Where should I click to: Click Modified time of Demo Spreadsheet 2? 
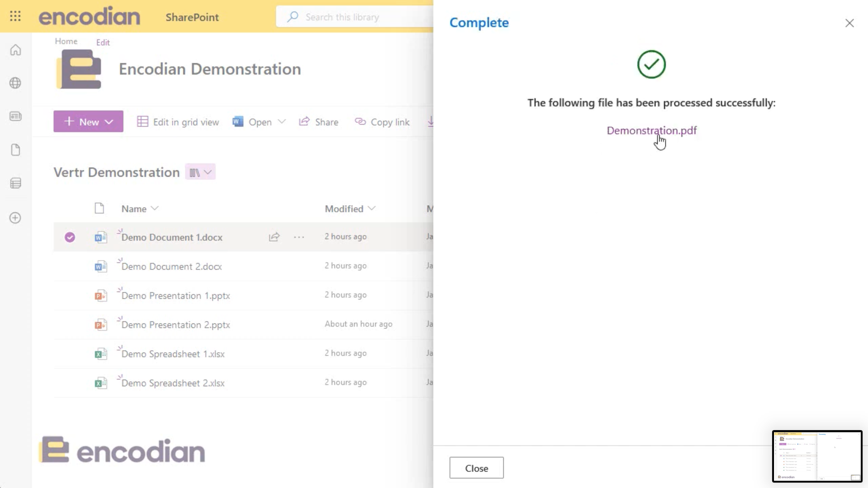click(x=345, y=382)
